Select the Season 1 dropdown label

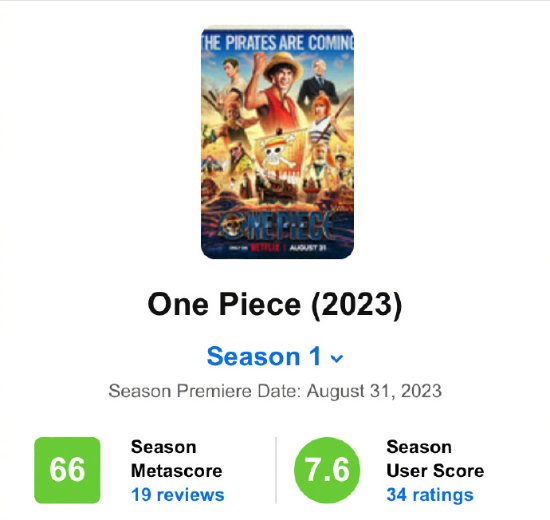(x=264, y=356)
